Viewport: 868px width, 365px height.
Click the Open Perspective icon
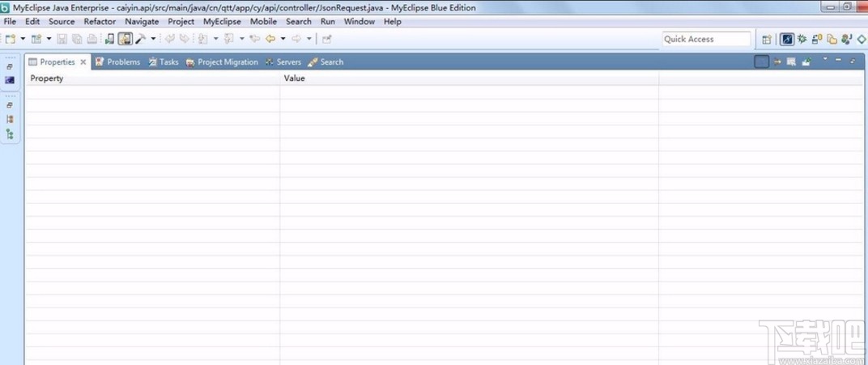[x=767, y=40]
